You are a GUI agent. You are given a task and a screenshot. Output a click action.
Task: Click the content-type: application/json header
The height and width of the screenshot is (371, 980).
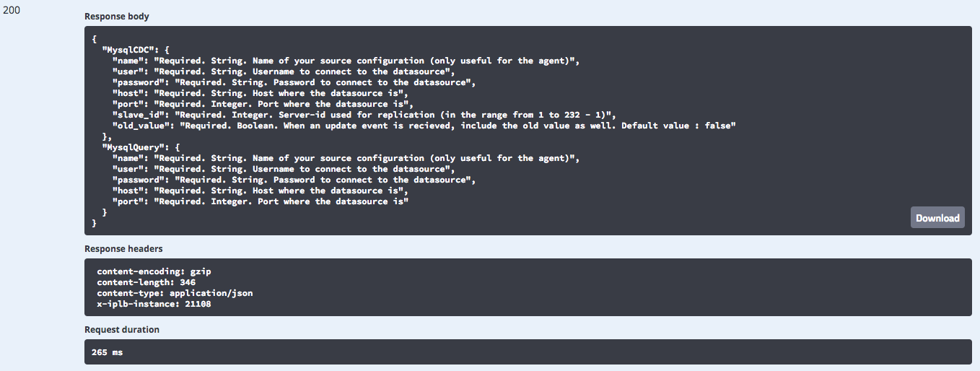coord(175,293)
